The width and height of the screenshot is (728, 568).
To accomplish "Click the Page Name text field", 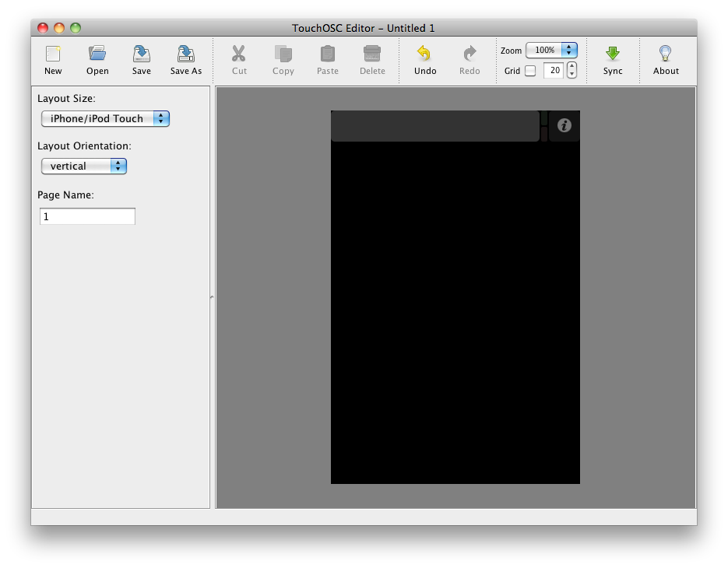I will (x=87, y=216).
